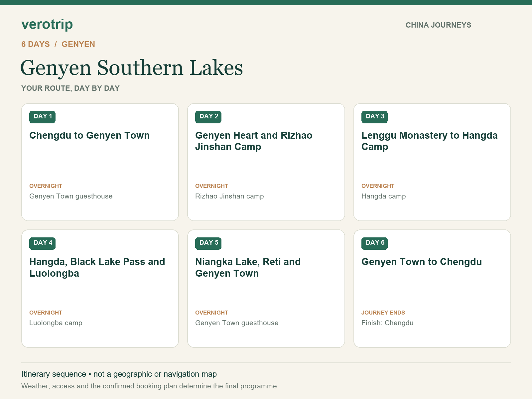Image resolution: width=532 pixels, height=399 pixels.
Task: Click the OVERNIGHT label in Day 2 card
Action: pos(212,186)
